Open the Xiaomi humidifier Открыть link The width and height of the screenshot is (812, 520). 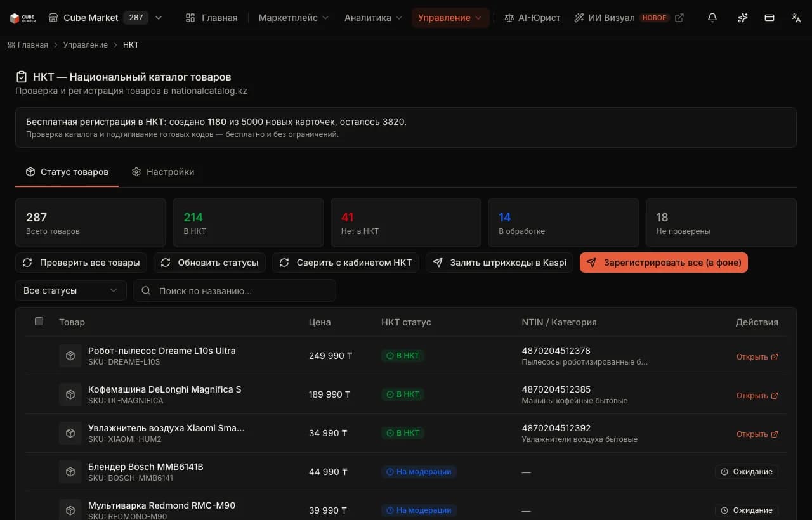757,434
